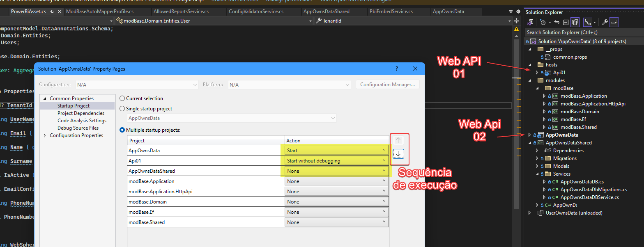Collapse All in Solution Explorer toolbar
This screenshot has height=247, width=644.
point(566,22)
